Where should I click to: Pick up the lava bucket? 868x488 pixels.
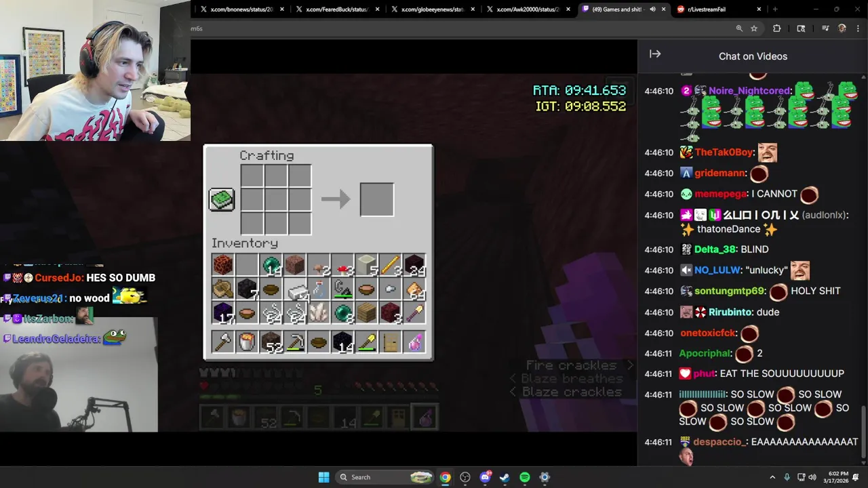coord(247,342)
